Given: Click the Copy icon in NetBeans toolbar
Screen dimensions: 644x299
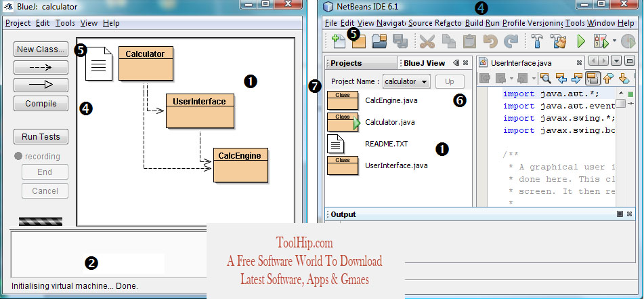Looking at the screenshot, I should click(448, 41).
